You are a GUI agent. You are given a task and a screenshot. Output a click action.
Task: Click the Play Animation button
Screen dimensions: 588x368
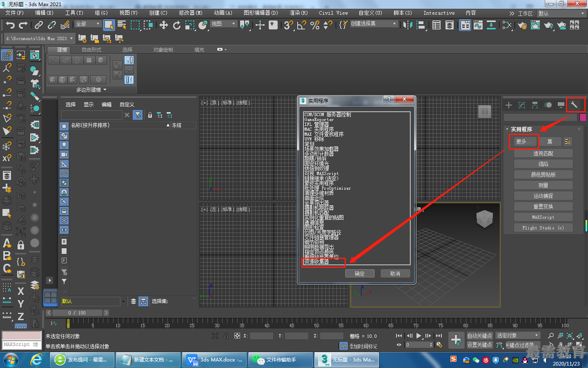tap(419, 336)
